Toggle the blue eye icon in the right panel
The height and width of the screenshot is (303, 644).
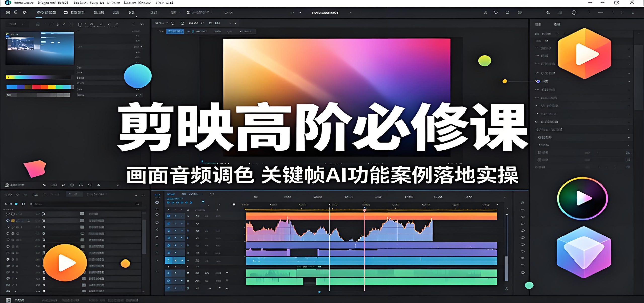538,81
